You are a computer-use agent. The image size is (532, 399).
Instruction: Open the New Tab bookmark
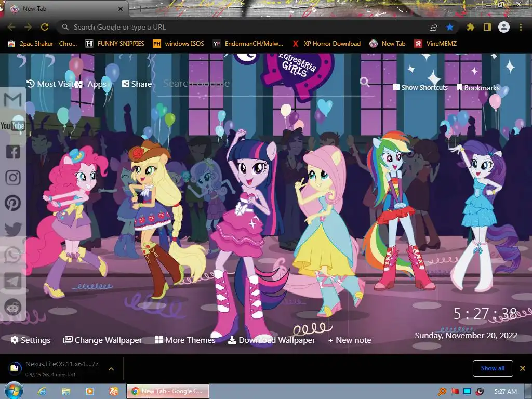tap(388, 44)
